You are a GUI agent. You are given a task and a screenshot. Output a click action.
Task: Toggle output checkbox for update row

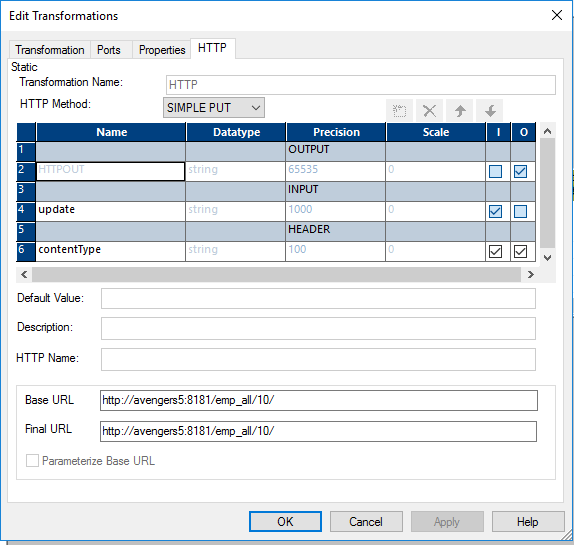point(520,211)
